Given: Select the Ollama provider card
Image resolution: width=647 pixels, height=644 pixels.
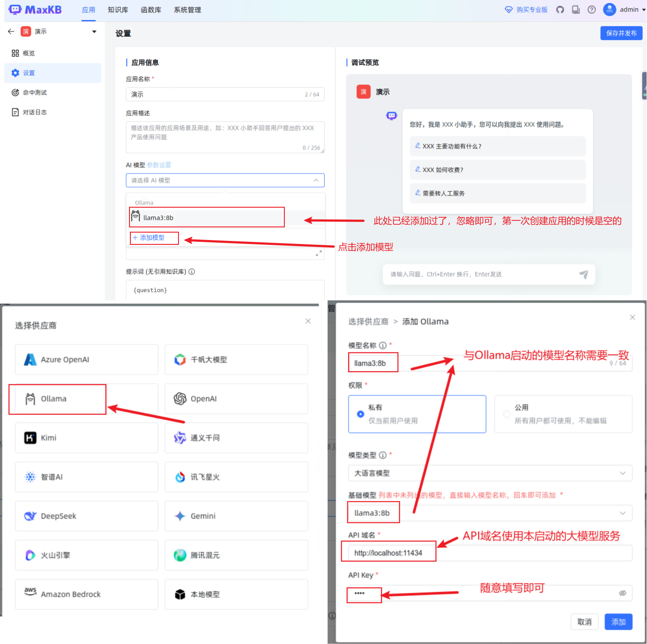Looking at the screenshot, I should tap(86, 399).
